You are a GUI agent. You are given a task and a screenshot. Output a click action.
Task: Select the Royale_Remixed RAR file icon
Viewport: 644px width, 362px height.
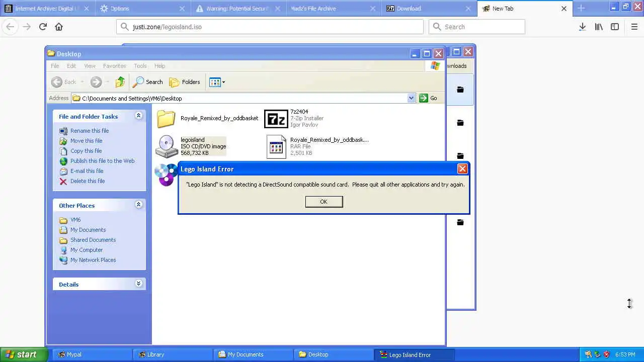[276, 146]
